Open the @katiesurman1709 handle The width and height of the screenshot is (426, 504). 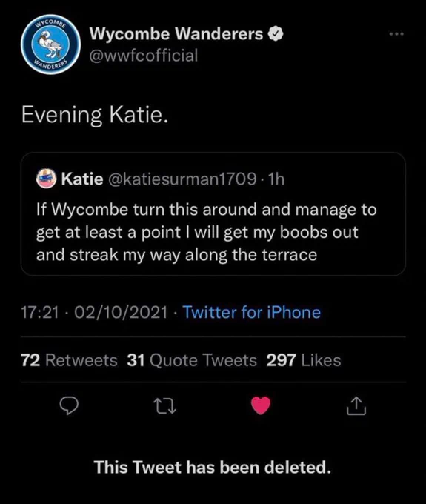183,179
